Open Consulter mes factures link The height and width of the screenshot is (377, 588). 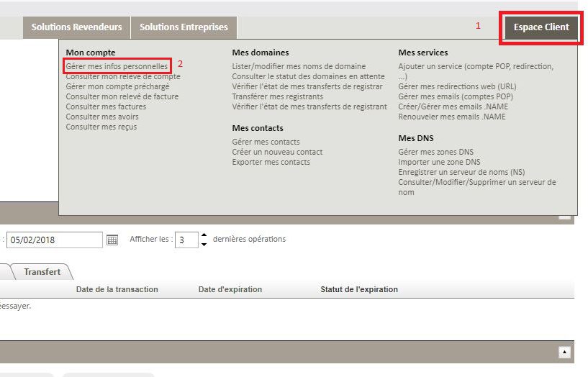click(106, 106)
